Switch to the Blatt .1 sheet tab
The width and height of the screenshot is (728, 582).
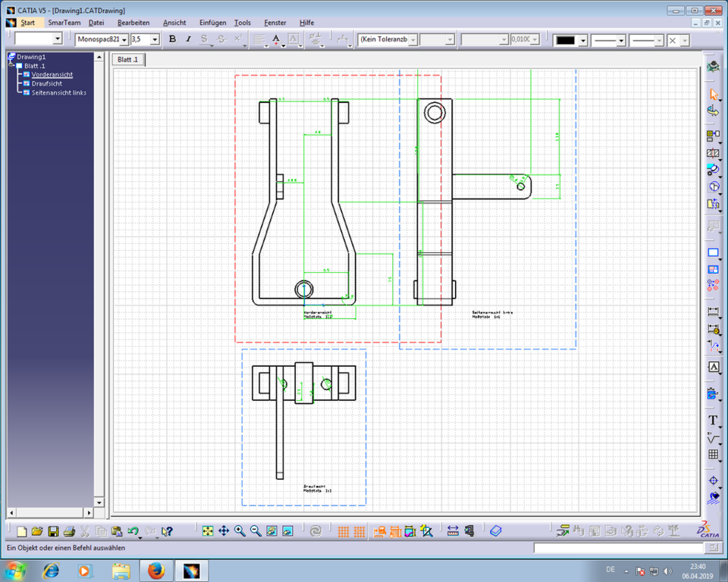[x=127, y=59]
